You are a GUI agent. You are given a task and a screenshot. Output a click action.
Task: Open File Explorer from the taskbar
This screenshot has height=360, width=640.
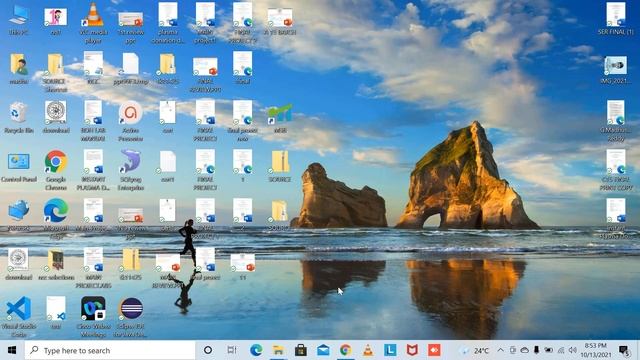pyautogui.click(x=278, y=350)
